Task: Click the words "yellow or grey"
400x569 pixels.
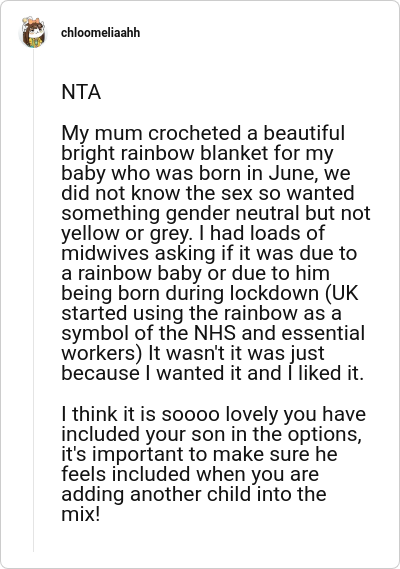Action: [126, 233]
